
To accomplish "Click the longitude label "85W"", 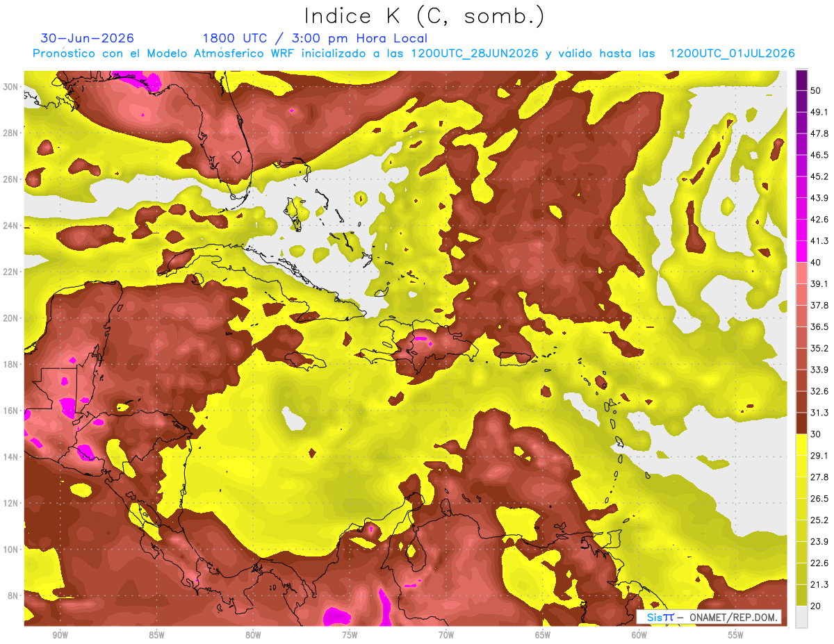I will [156, 636].
